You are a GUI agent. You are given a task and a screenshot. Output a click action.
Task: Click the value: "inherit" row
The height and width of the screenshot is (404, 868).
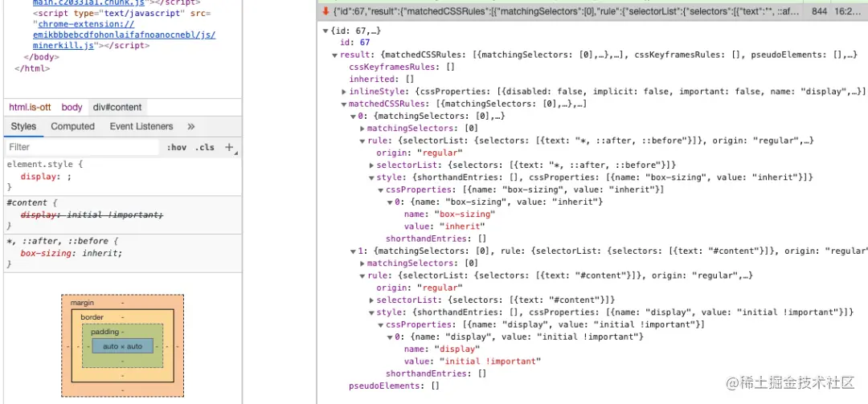click(x=444, y=226)
